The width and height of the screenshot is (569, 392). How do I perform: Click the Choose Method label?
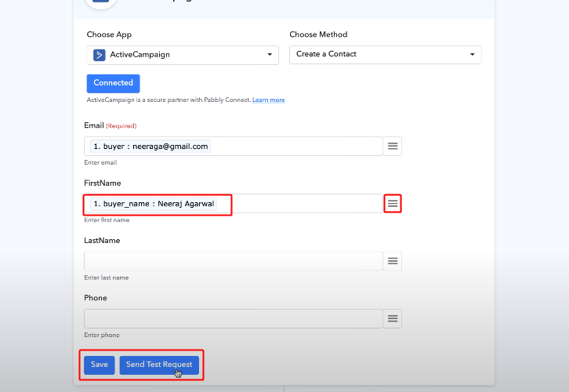click(319, 34)
